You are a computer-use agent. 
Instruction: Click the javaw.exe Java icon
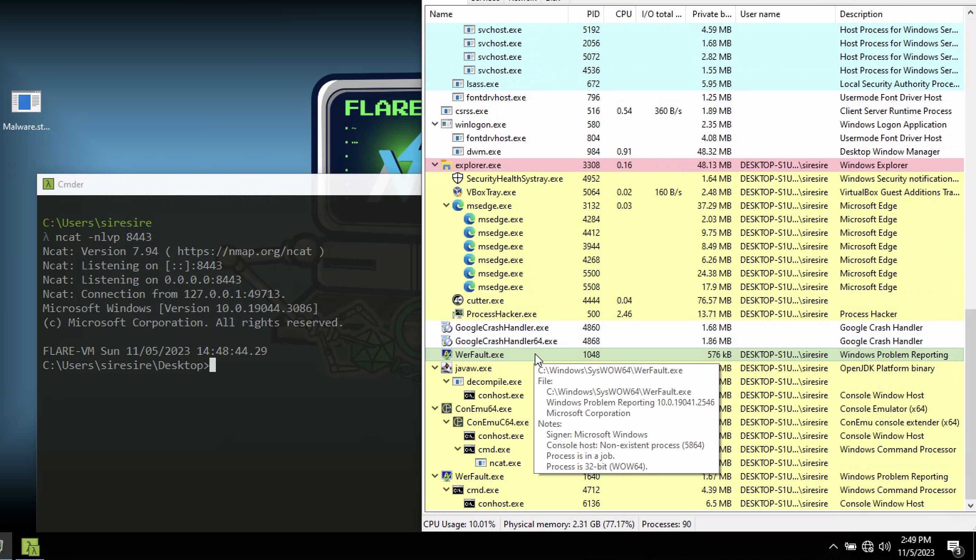[x=446, y=368]
